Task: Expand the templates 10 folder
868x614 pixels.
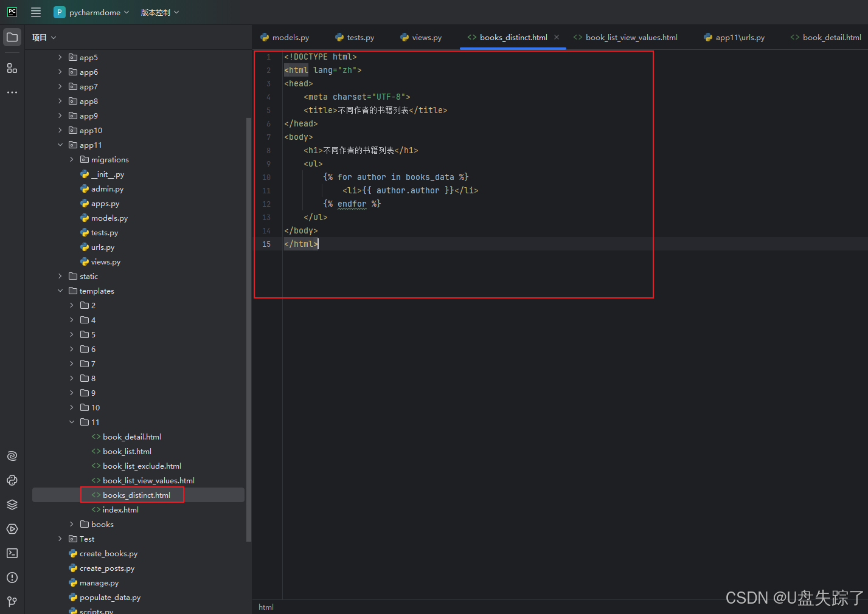Action: pyautogui.click(x=71, y=407)
